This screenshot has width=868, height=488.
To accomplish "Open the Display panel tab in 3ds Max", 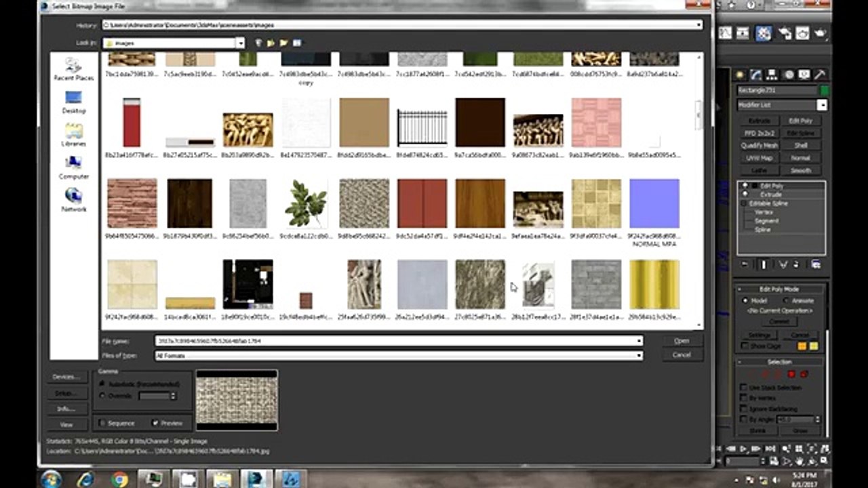I will (804, 75).
